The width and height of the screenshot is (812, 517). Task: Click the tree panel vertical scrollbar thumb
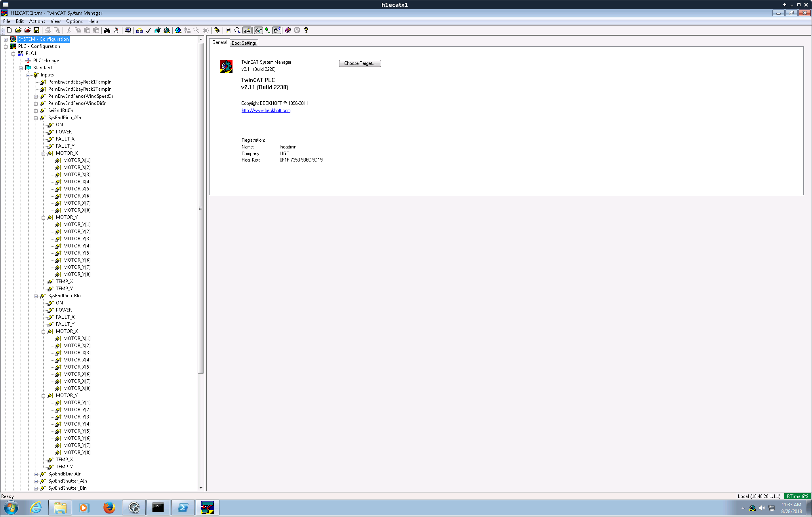[x=200, y=208]
